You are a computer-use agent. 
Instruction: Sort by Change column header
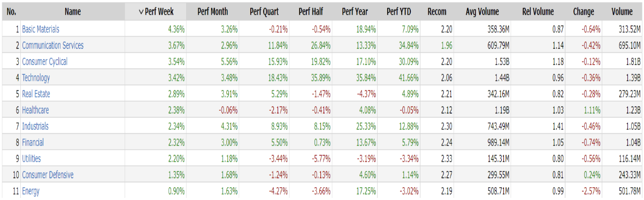coord(584,11)
